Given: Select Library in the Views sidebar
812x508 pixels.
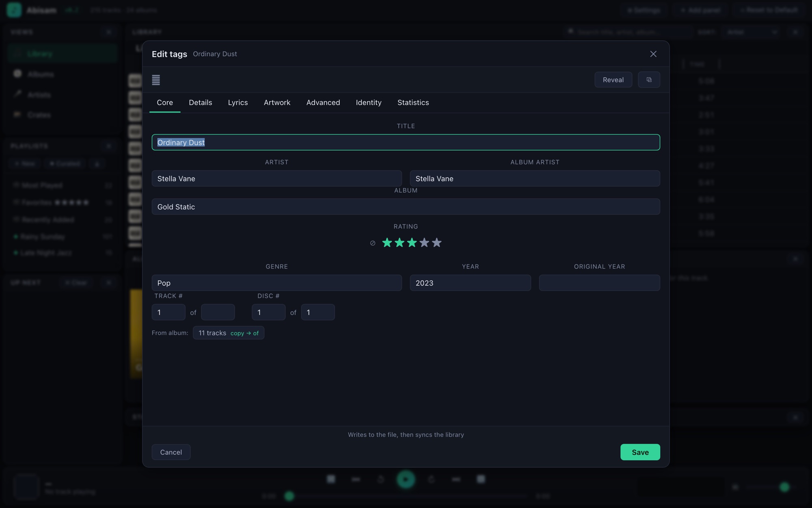Looking at the screenshot, I should point(62,54).
